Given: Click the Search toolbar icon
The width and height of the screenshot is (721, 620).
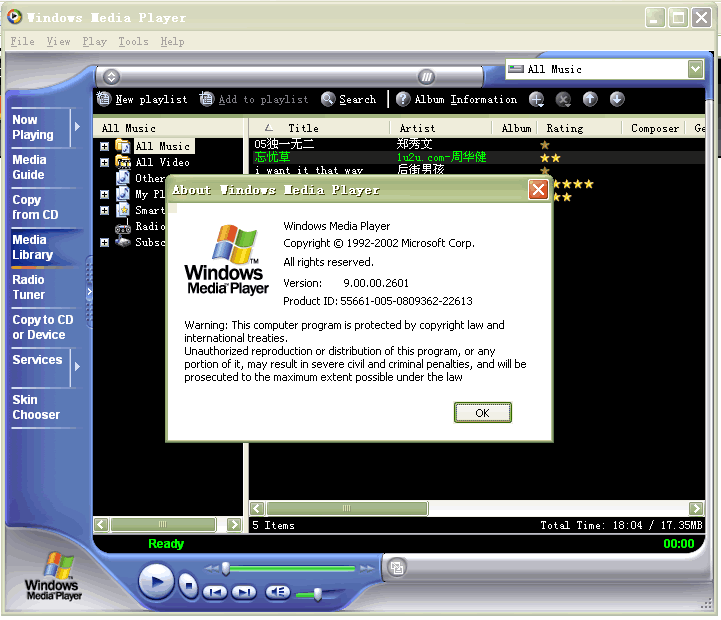Looking at the screenshot, I should pos(329,99).
